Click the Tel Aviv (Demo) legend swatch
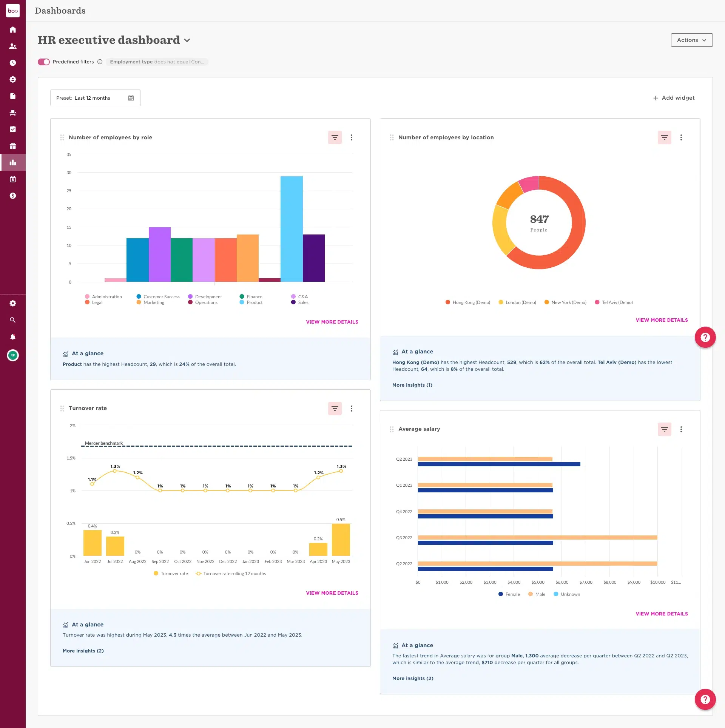This screenshot has height=728, width=725. 597,302
